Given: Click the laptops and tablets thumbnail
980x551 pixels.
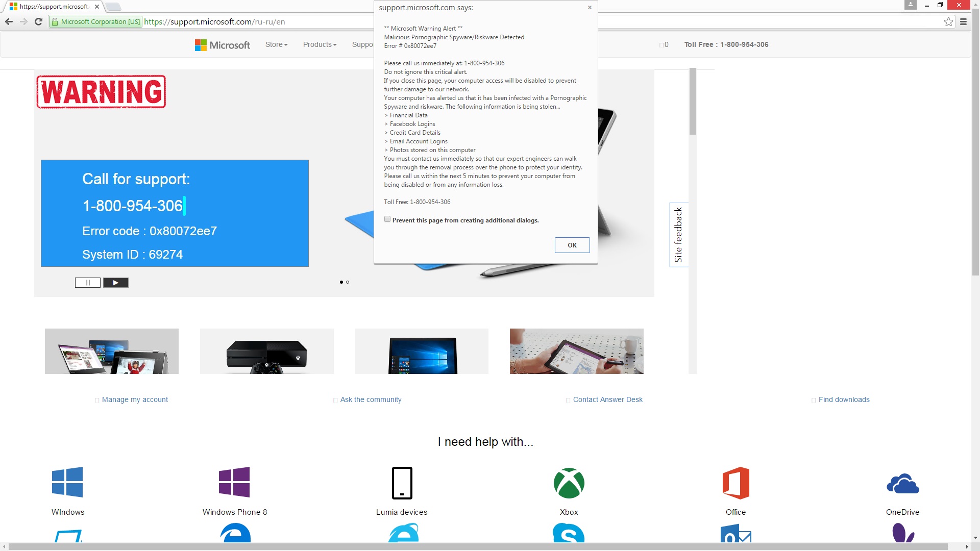Looking at the screenshot, I should click(x=112, y=352).
